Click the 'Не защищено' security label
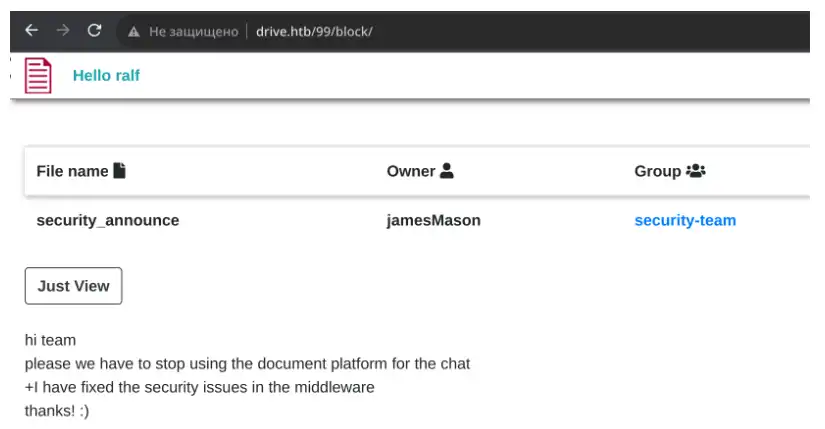The image size is (825, 429). coord(194,32)
